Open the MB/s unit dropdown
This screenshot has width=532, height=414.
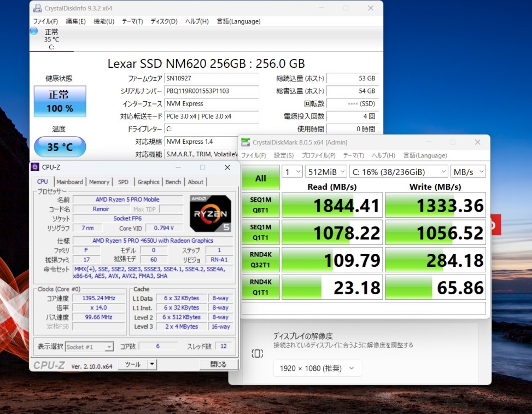coord(468,172)
